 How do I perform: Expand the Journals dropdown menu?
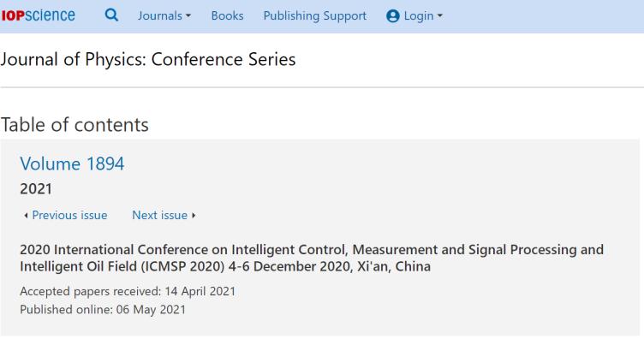(x=164, y=15)
